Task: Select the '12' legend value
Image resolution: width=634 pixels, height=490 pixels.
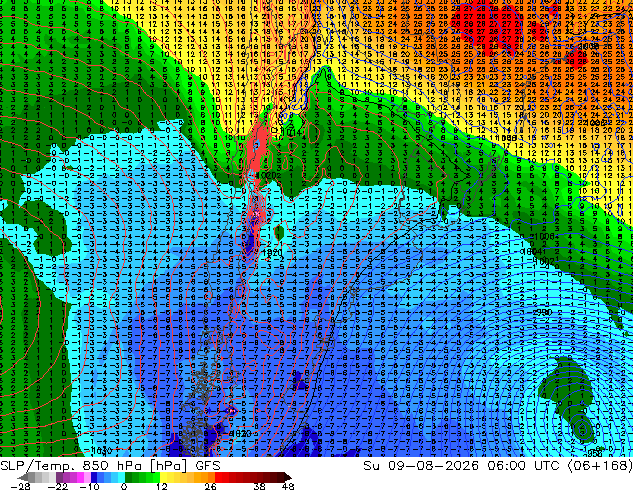Action: click(x=162, y=486)
